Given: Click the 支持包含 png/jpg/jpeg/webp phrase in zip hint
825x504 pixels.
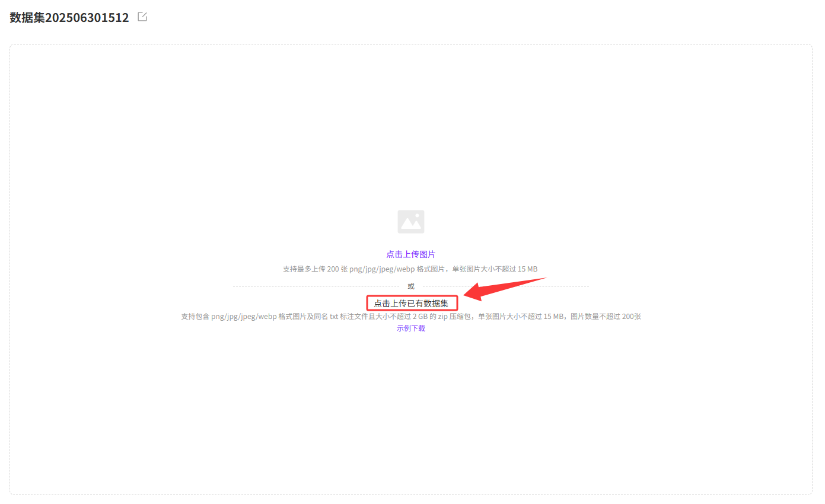Looking at the screenshot, I should click(x=229, y=317).
